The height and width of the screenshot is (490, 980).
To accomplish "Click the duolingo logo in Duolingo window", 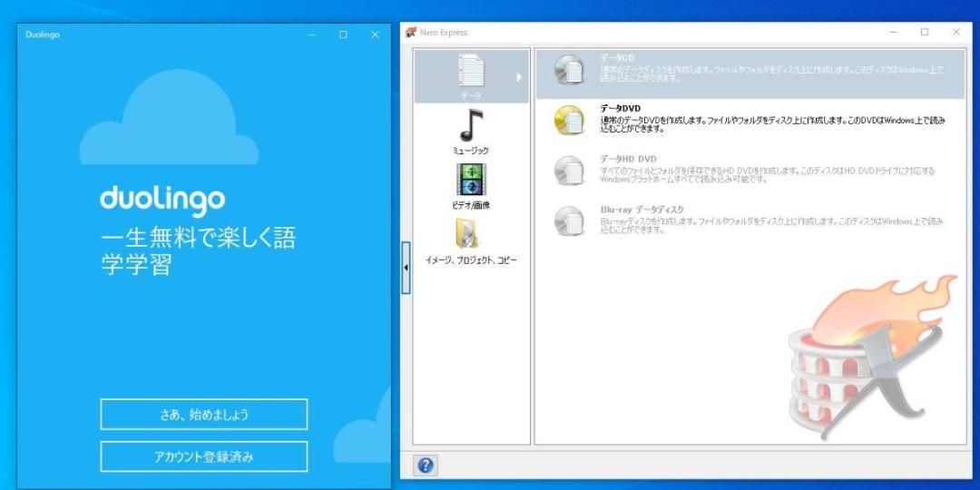I will pos(162,200).
